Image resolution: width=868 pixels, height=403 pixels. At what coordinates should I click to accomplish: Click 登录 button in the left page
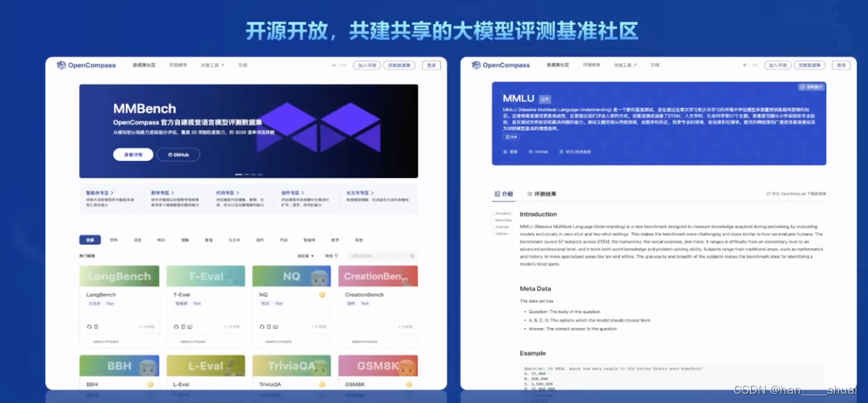pos(431,66)
